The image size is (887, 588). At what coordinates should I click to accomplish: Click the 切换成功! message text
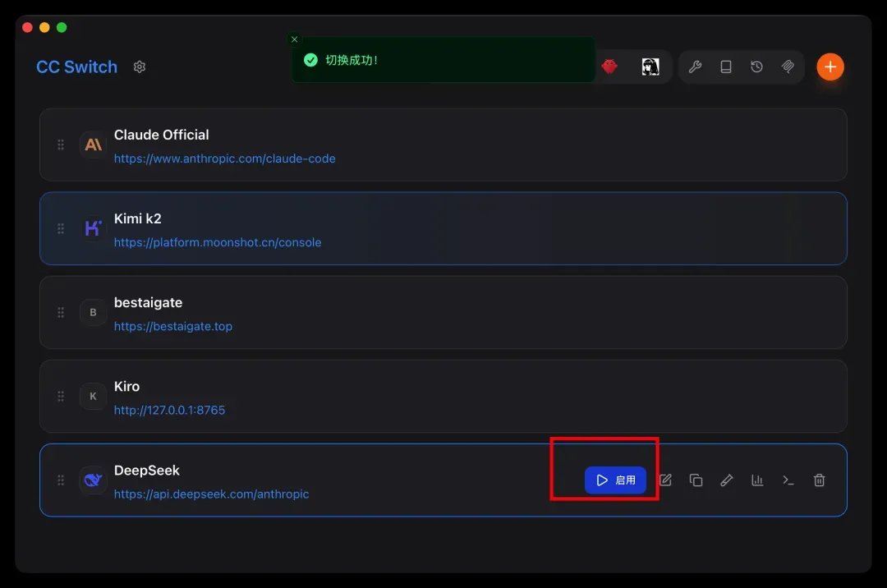click(352, 60)
